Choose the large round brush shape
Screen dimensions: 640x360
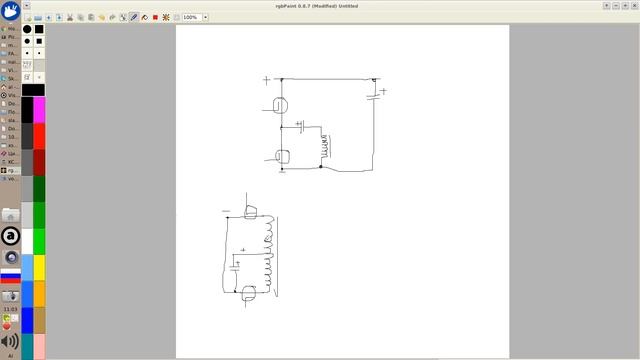coord(27,29)
